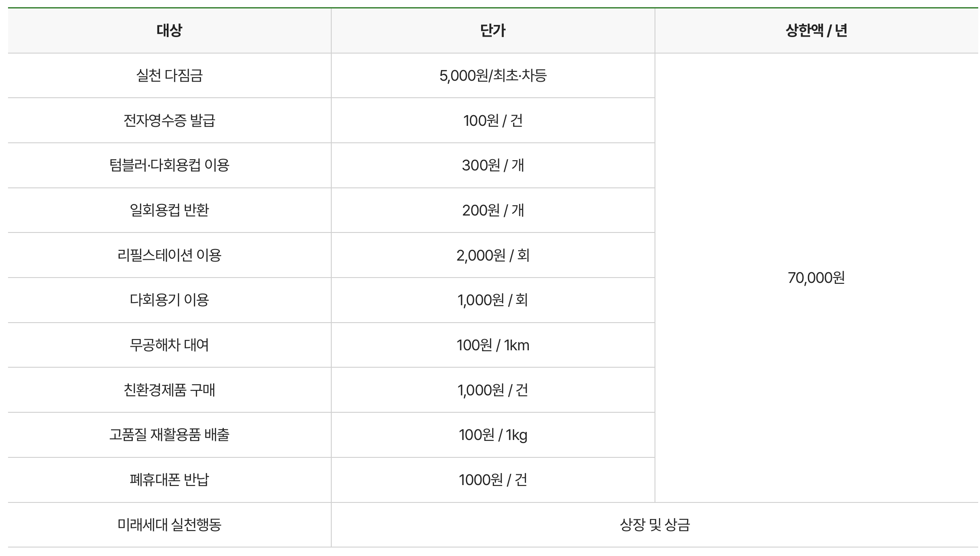Click the 상한액 / 년 column header
This screenshot has width=980, height=556.
click(816, 31)
